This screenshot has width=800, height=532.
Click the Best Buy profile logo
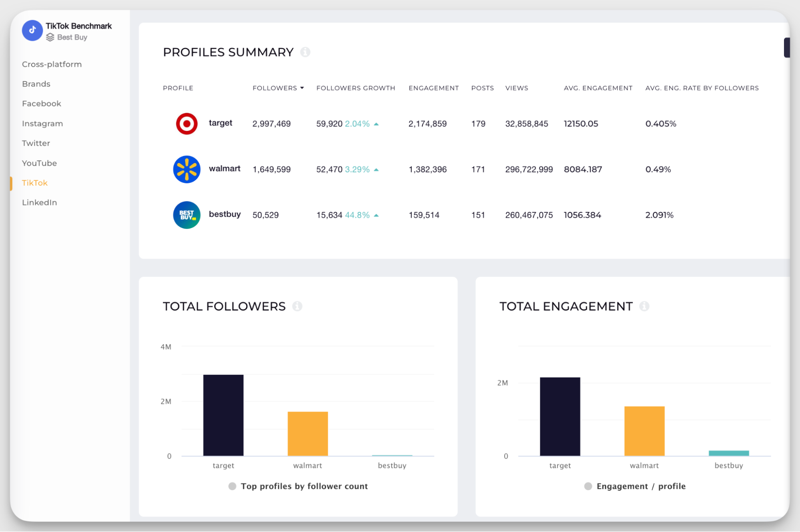(187, 215)
